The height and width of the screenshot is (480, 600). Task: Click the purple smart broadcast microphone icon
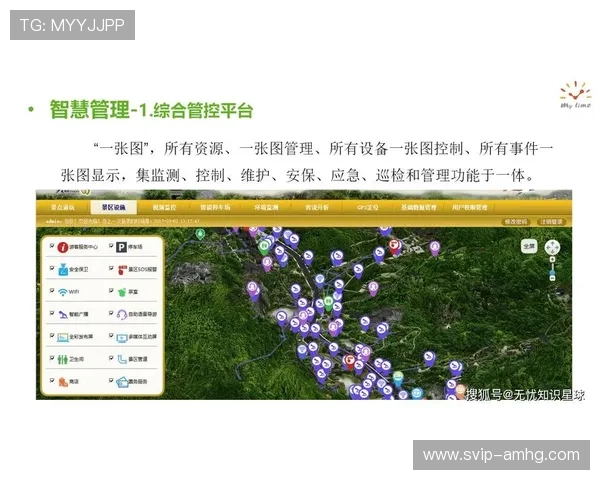(x=63, y=315)
